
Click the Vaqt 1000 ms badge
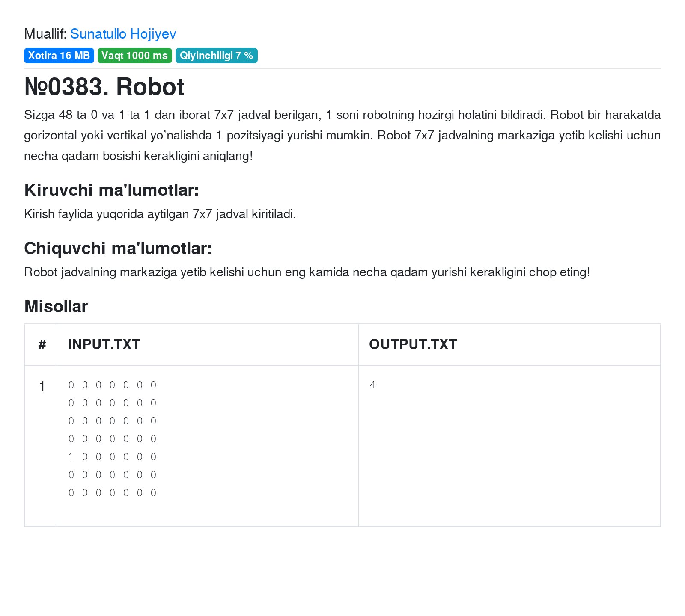(x=134, y=56)
